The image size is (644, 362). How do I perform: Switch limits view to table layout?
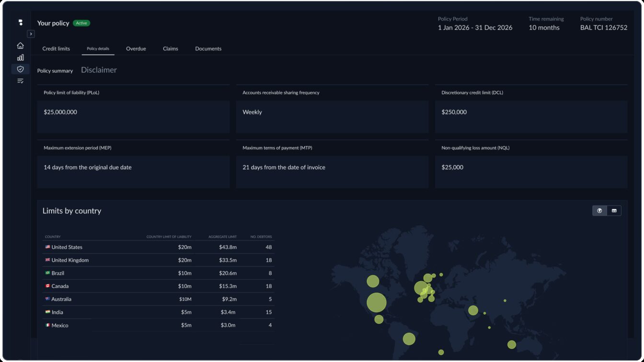[x=614, y=211]
